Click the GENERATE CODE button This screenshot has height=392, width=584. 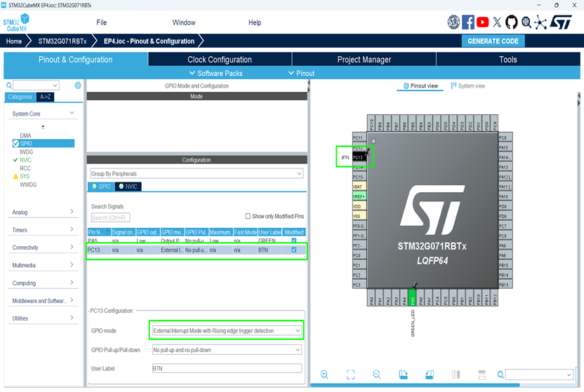[493, 41]
